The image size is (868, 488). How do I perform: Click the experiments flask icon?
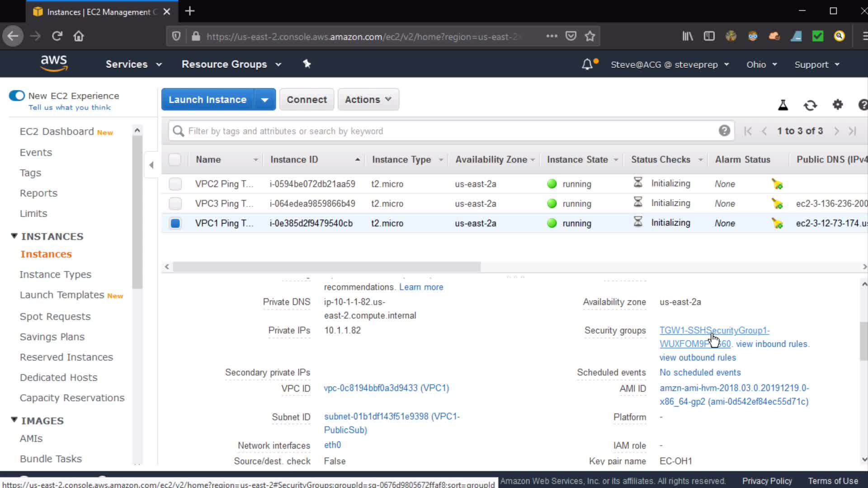point(783,105)
